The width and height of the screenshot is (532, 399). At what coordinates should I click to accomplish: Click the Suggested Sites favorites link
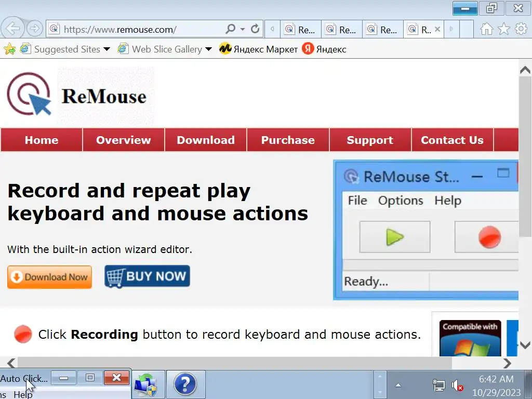coord(60,49)
